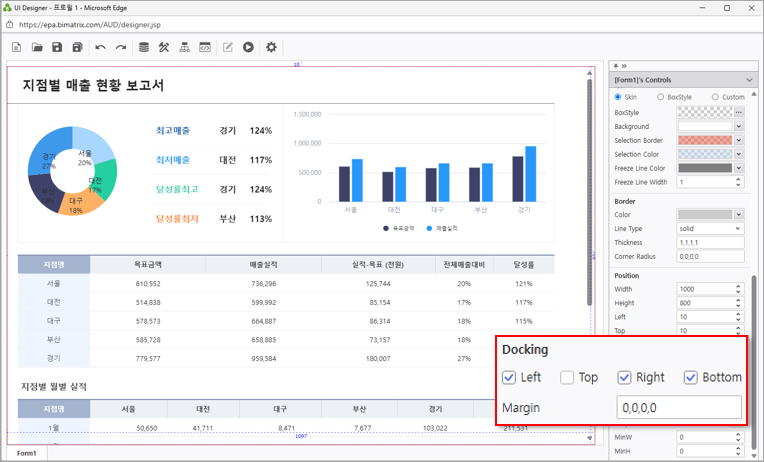Uncheck the Left docking checkbox

(511, 377)
